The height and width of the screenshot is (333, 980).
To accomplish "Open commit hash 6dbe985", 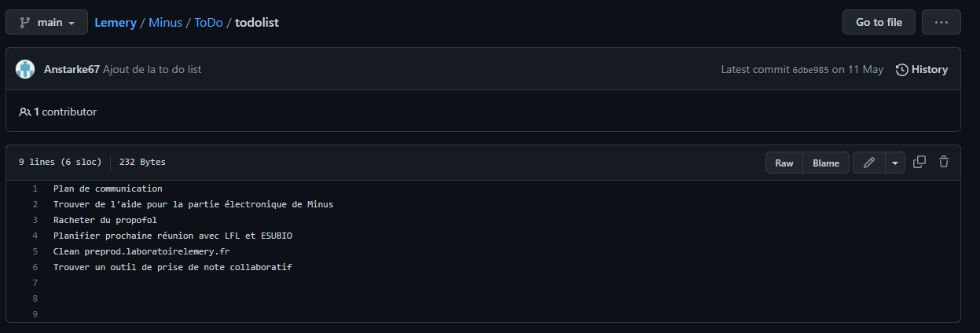I will (810, 70).
